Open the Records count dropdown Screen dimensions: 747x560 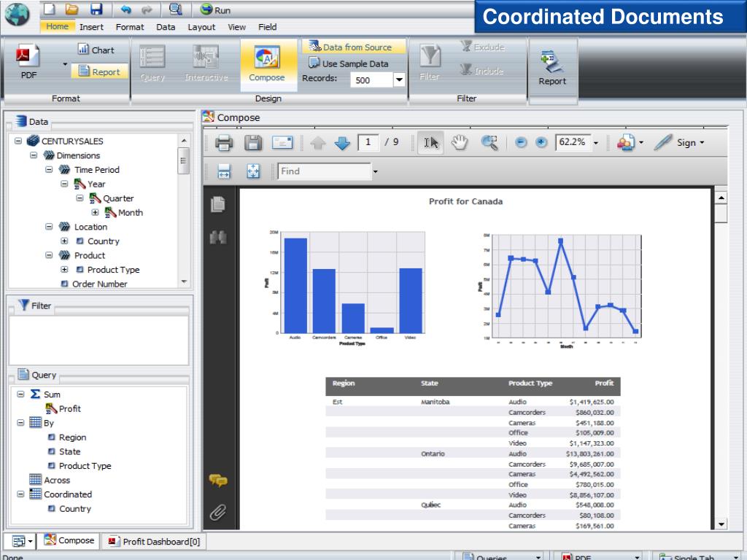399,81
